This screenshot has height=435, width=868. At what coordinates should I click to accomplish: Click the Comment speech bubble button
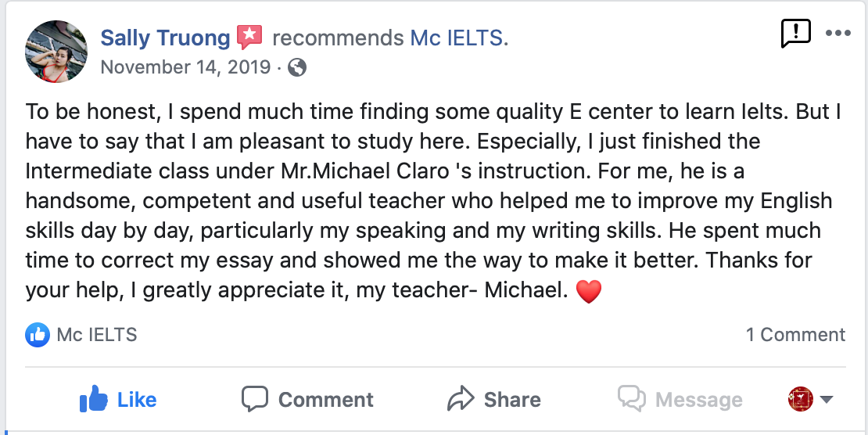tap(307, 399)
